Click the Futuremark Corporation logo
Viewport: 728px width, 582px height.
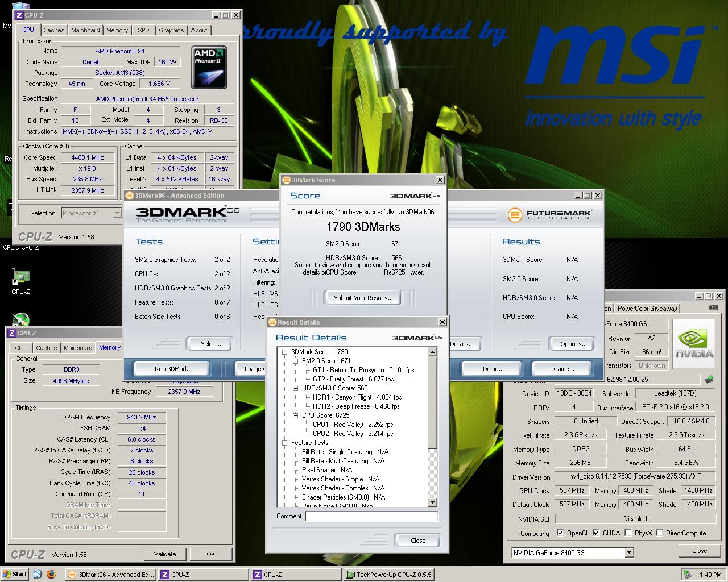549,215
